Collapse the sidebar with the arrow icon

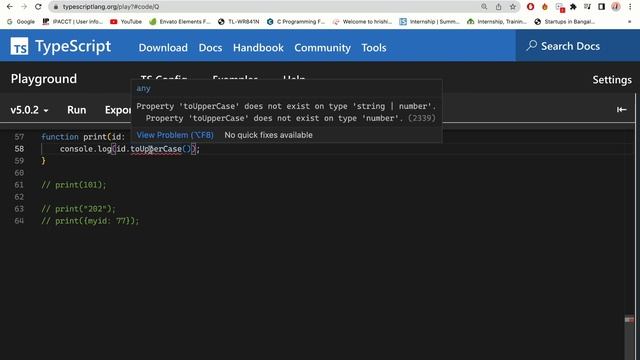(x=621, y=109)
